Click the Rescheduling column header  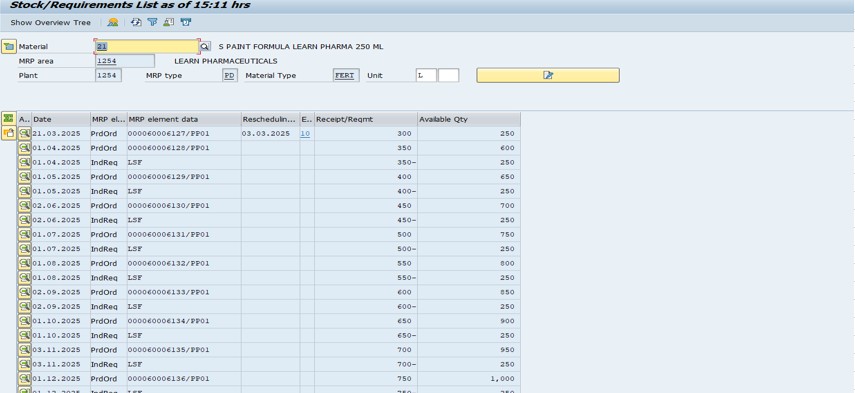click(x=270, y=119)
